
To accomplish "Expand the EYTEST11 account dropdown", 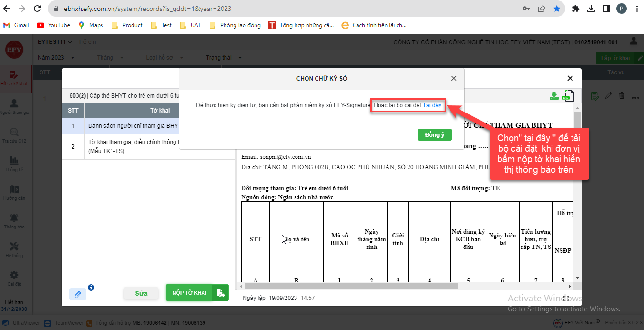I will coord(55,42).
